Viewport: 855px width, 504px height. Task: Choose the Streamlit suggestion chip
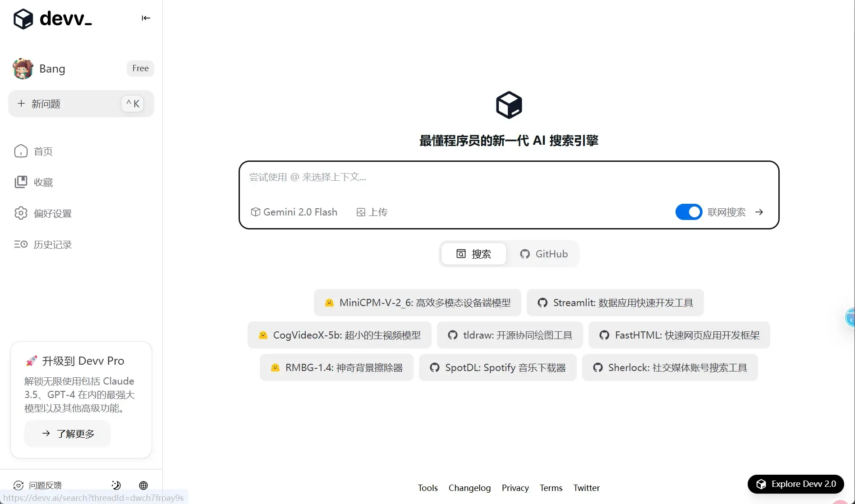click(x=615, y=302)
